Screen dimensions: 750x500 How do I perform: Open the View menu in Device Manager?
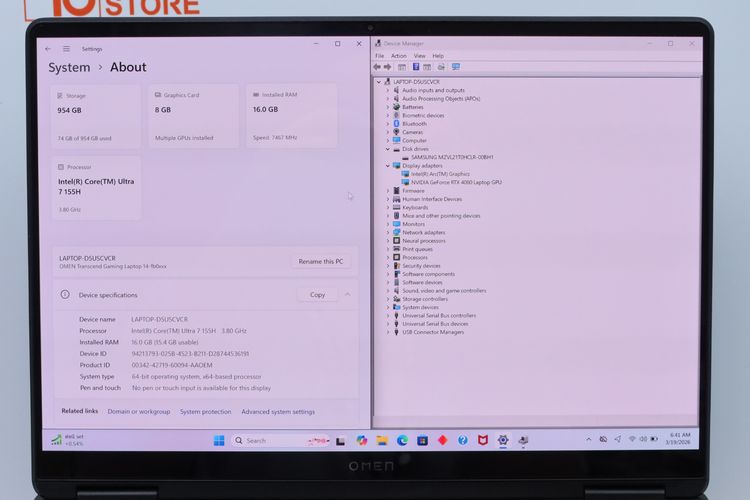419,56
